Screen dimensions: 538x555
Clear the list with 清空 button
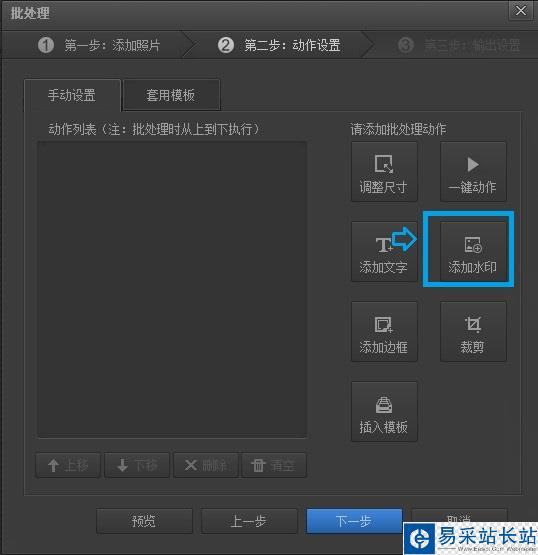[x=274, y=465]
